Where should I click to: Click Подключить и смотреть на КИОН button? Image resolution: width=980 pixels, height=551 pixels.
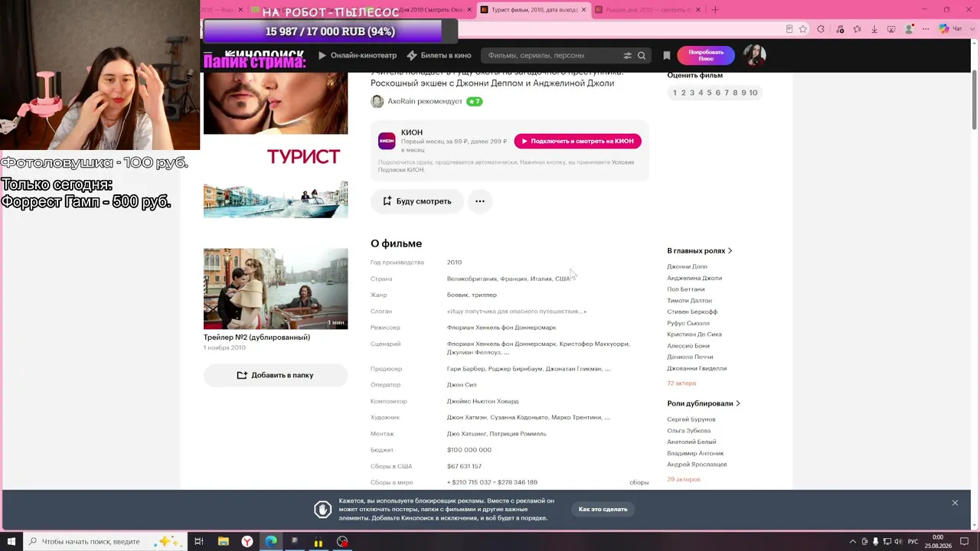[578, 141]
